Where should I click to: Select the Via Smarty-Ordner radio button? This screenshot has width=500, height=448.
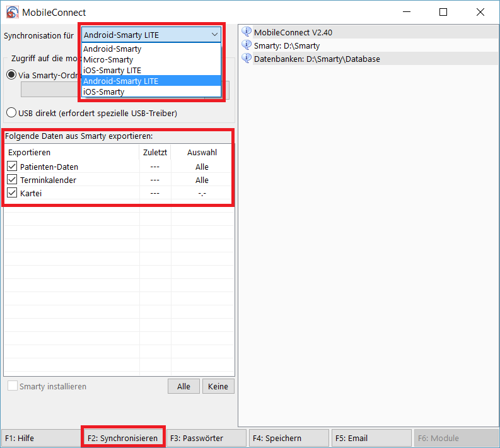pyautogui.click(x=11, y=75)
